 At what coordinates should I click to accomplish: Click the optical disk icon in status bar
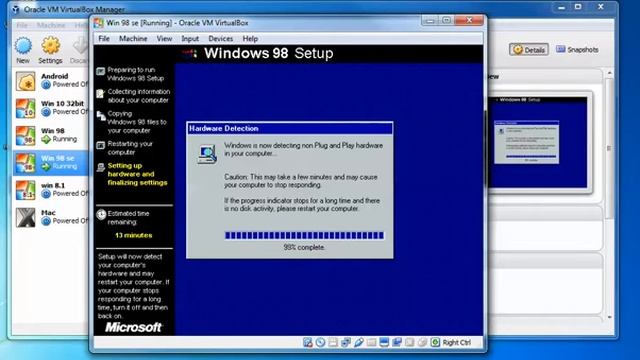(x=320, y=342)
